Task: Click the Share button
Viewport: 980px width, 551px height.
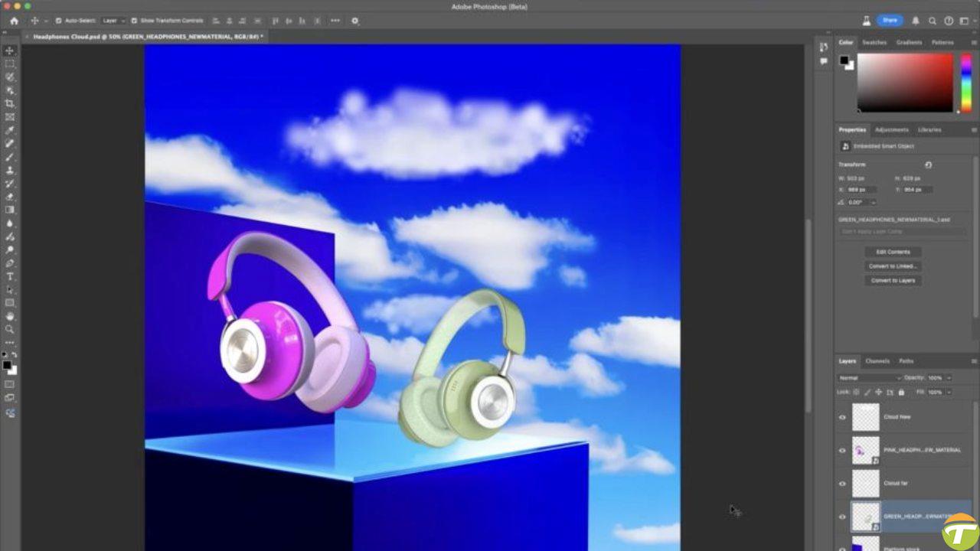Action: 890,21
